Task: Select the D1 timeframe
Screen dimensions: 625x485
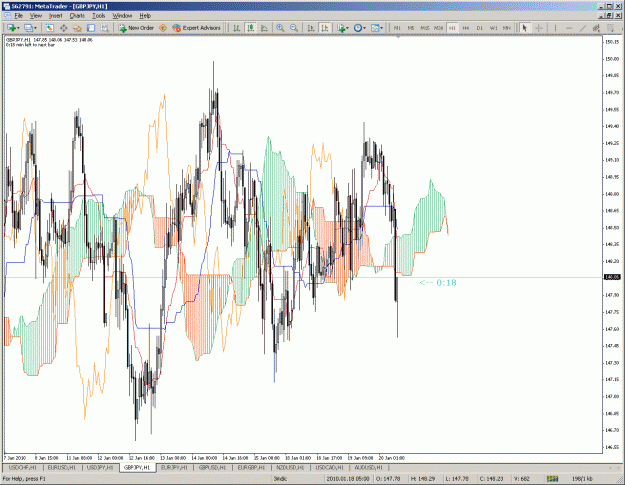Action: pyautogui.click(x=480, y=28)
